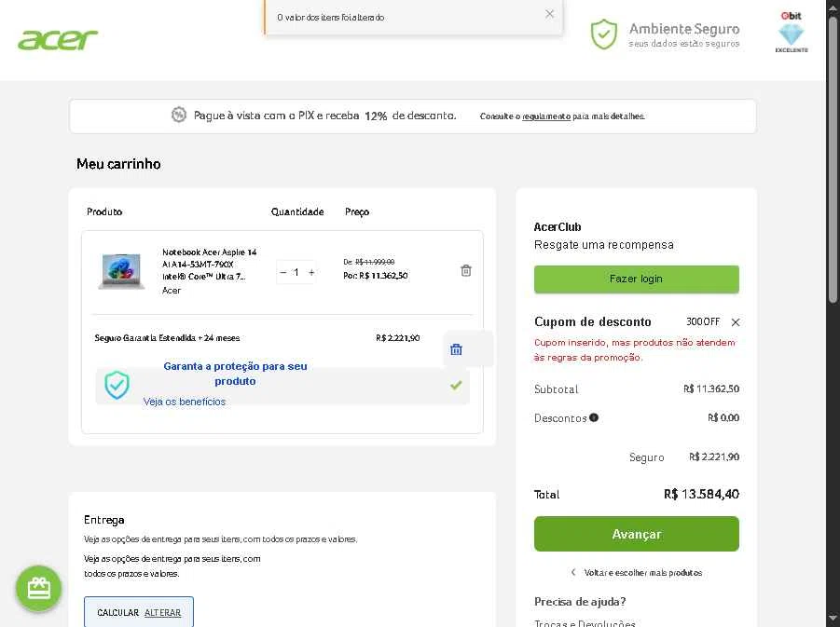The image size is (840, 627).
Task: Click CALCULAR shipping button
Action: pyautogui.click(x=117, y=612)
